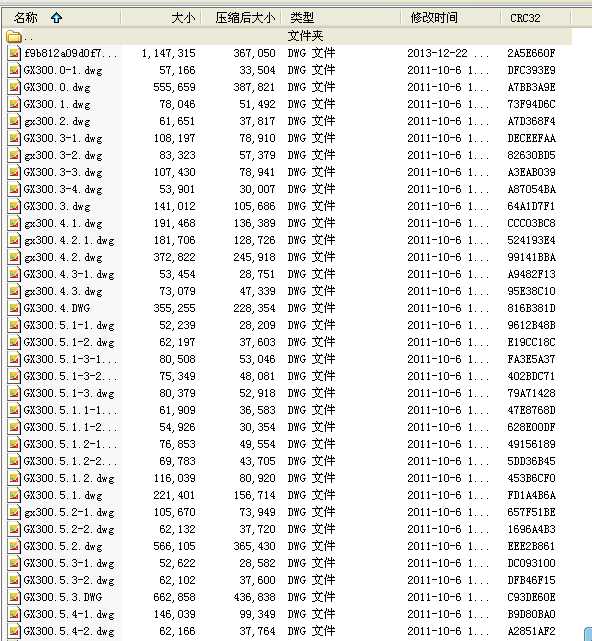Click the CRC32 value A2851AF2
This screenshot has width=592, height=641.
pyautogui.click(x=531, y=631)
